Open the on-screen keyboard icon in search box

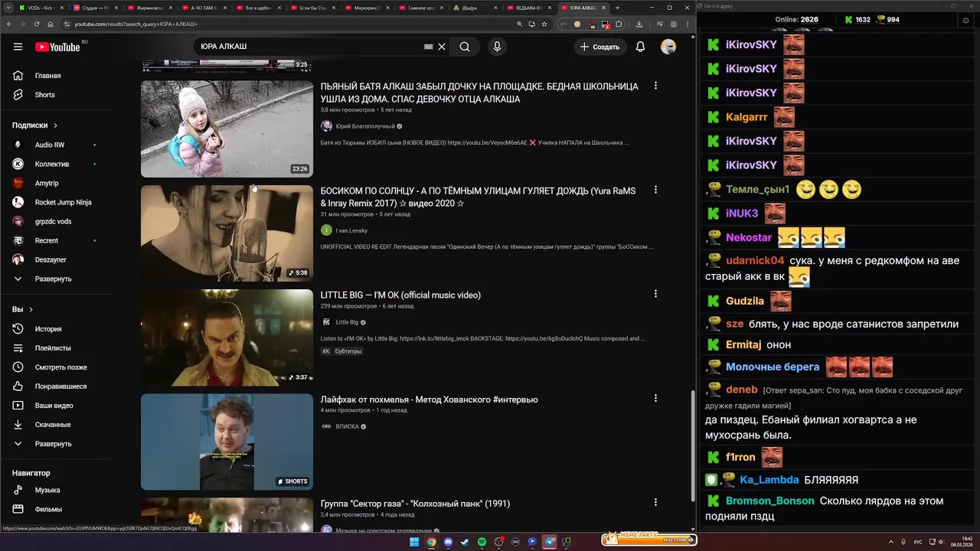[x=429, y=47]
